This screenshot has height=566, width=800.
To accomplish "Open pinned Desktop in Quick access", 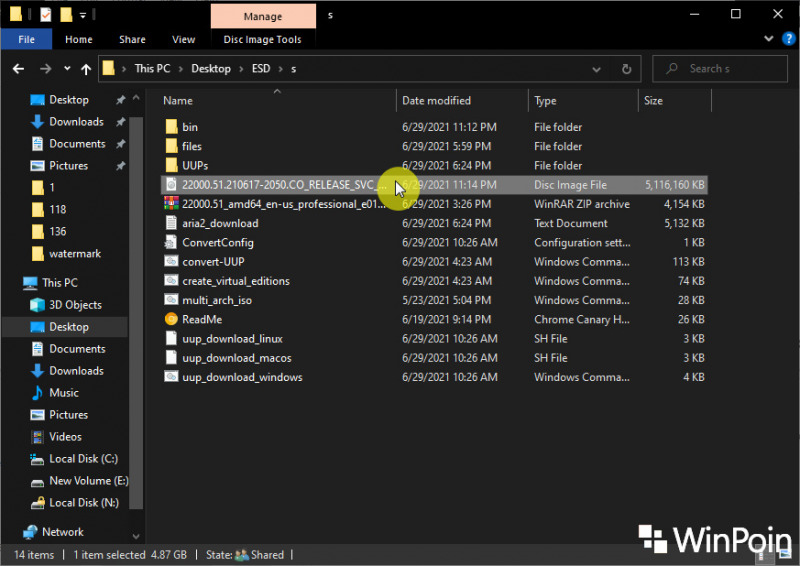I will pos(69,100).
